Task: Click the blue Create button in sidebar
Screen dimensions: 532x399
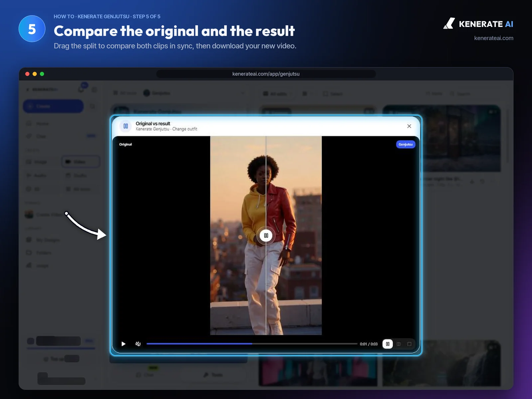Action: point(53,106)
